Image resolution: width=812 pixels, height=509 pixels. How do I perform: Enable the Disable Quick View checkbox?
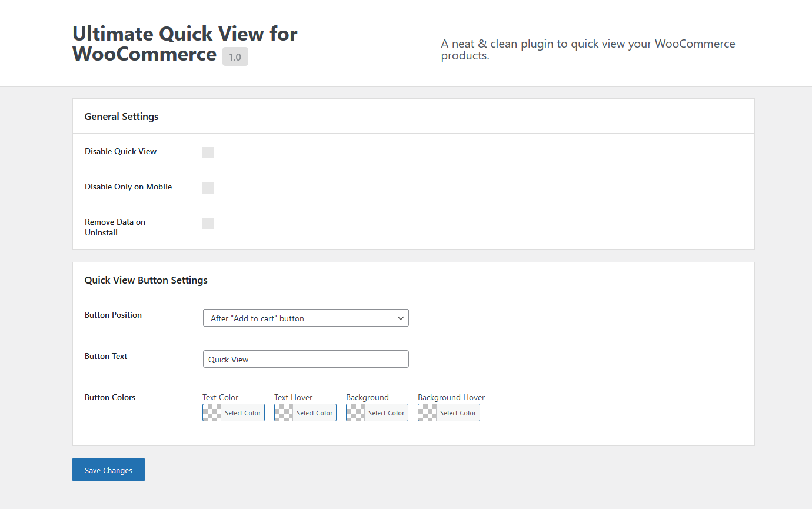click(208, 152)
